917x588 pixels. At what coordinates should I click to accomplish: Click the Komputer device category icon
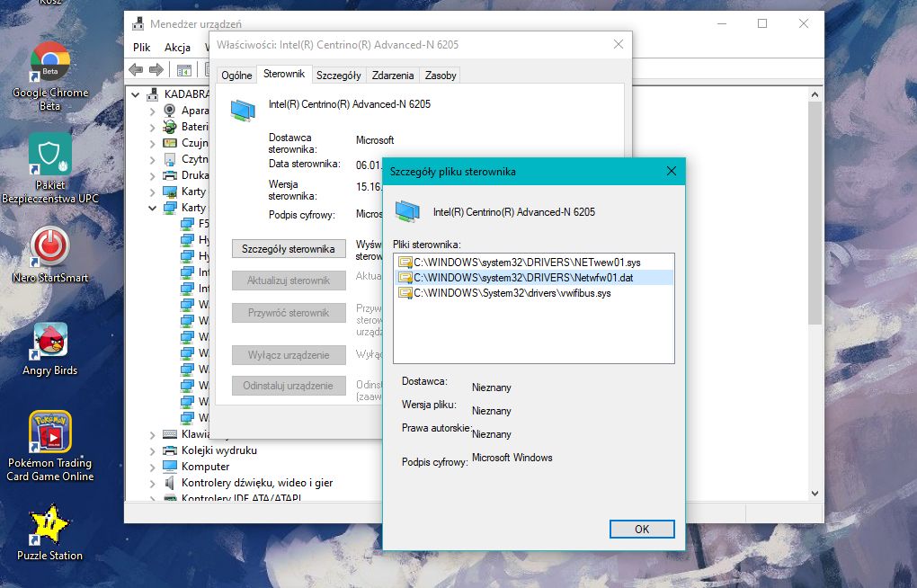pos(170,467)
